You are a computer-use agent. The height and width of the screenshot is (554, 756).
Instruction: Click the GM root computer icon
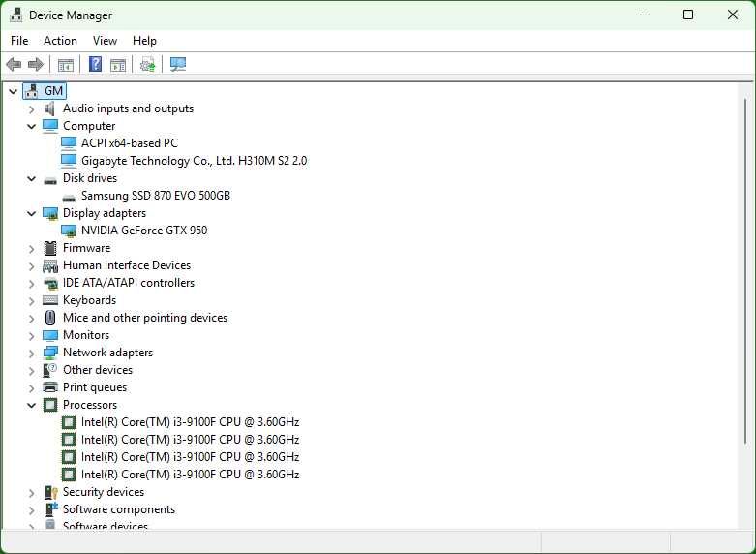(32, 91)
